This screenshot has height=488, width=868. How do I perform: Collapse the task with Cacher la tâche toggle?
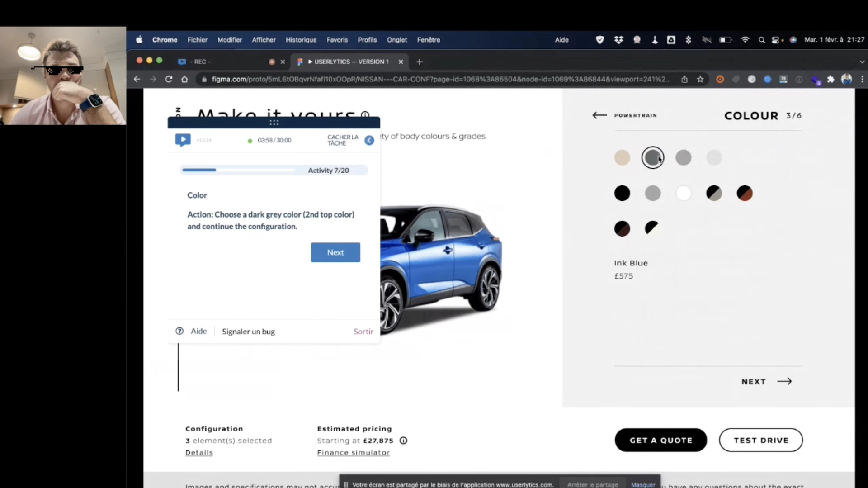click(x=369, y=140)
